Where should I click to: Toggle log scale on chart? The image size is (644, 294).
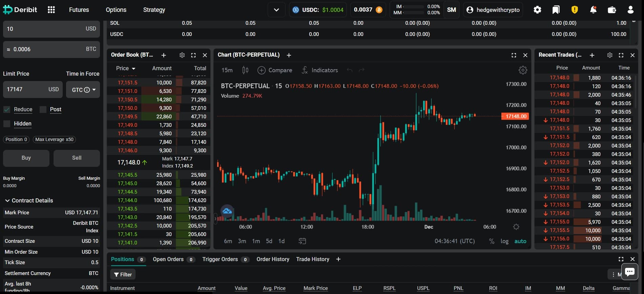pyautogui.click(x=504, y=241)
